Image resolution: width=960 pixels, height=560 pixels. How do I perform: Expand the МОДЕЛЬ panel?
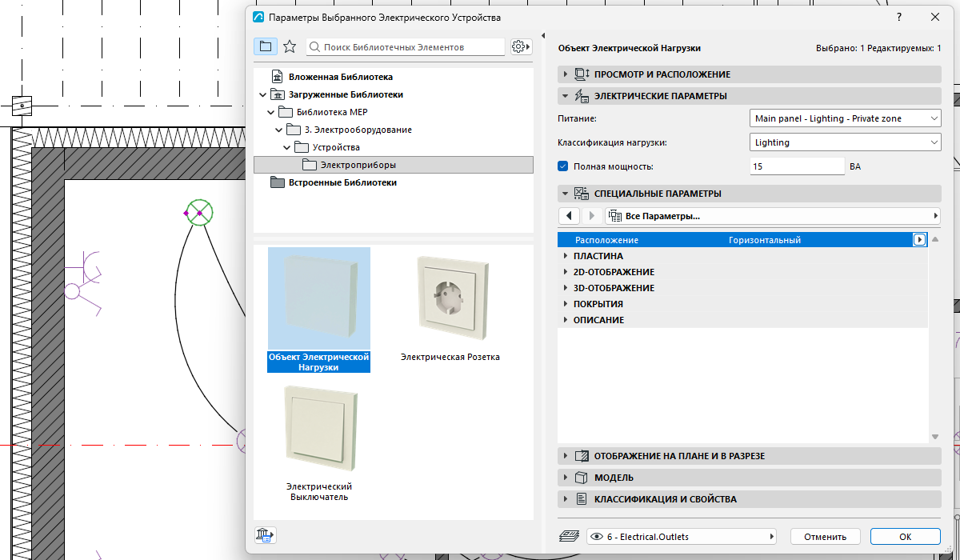(750, 478)
